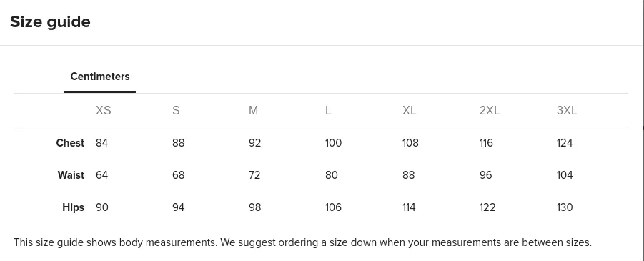Click the Hips row label

[x=73, y=207]
